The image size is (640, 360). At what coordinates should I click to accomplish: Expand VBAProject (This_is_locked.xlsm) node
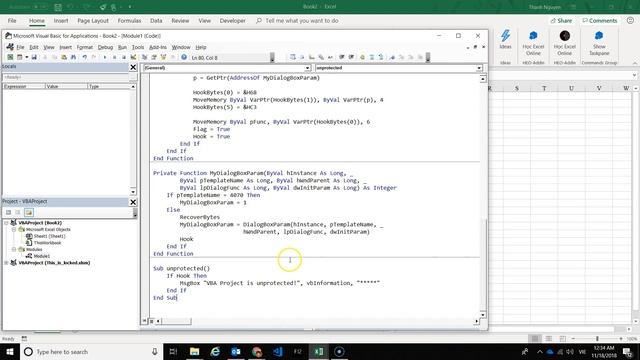point(6,263)
